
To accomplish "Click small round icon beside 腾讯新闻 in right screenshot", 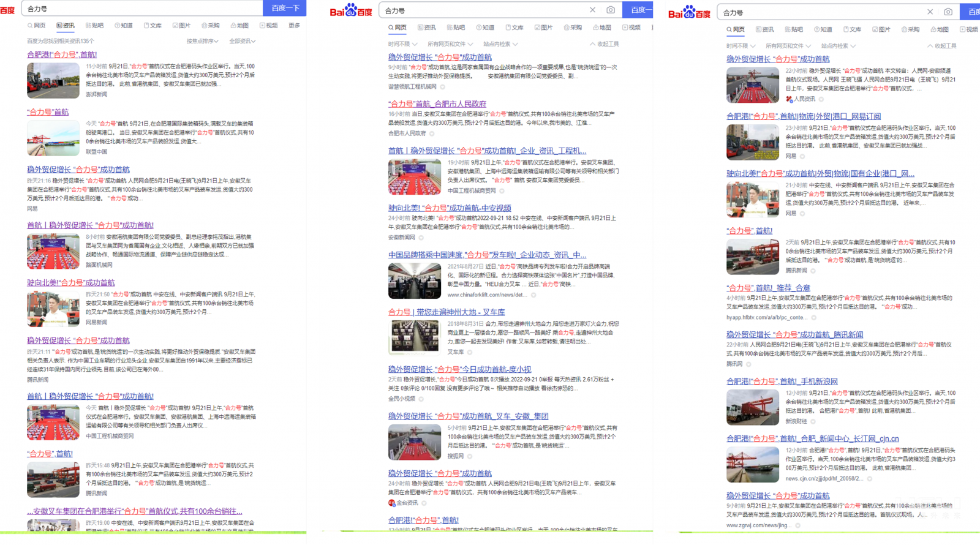I will tap(813, 271).
